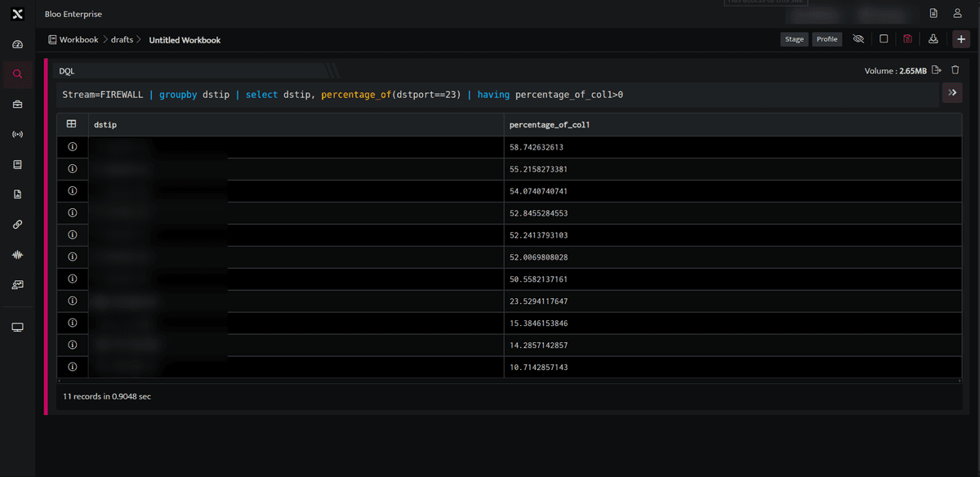Image resolution: width=980 pixels, height=477 pixels.
Task: Expand the run query double-chevron button
Action: pyautogui.click(x=952, y=93)
